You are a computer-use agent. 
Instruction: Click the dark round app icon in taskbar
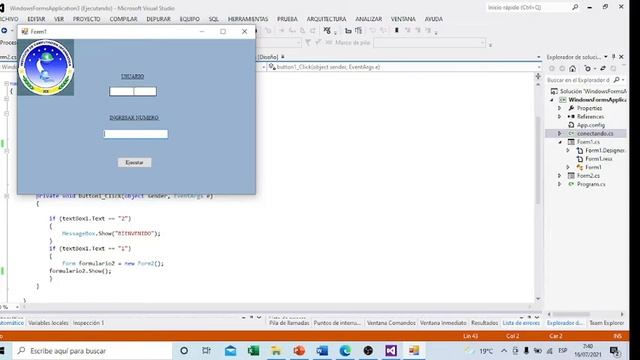[368, 351]
